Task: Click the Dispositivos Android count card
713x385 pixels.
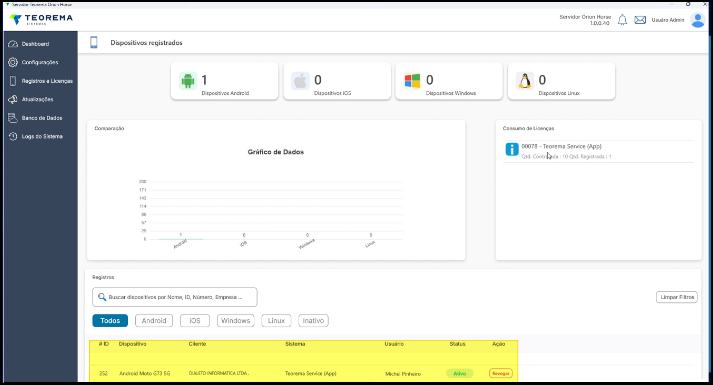Action: pyautogui.click(x=225, y=81)
